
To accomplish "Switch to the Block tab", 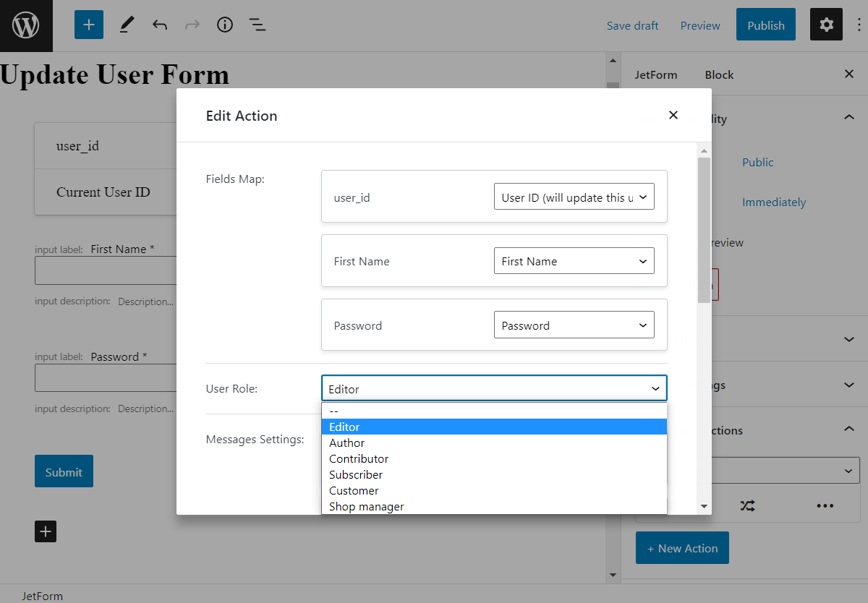I will coord(718,74).
